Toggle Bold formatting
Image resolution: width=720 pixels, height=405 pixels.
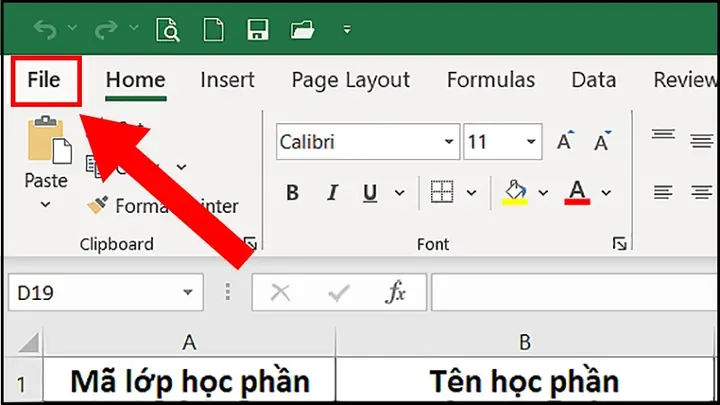click(x=292, y=193)
